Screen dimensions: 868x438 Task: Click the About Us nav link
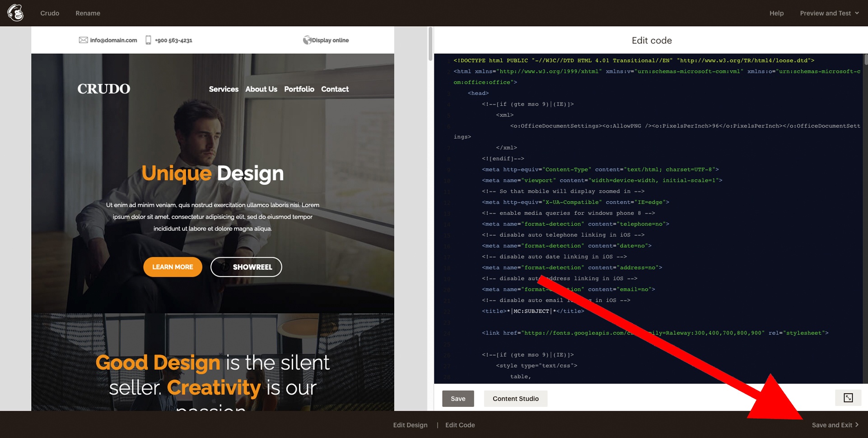tap(261, 89)
